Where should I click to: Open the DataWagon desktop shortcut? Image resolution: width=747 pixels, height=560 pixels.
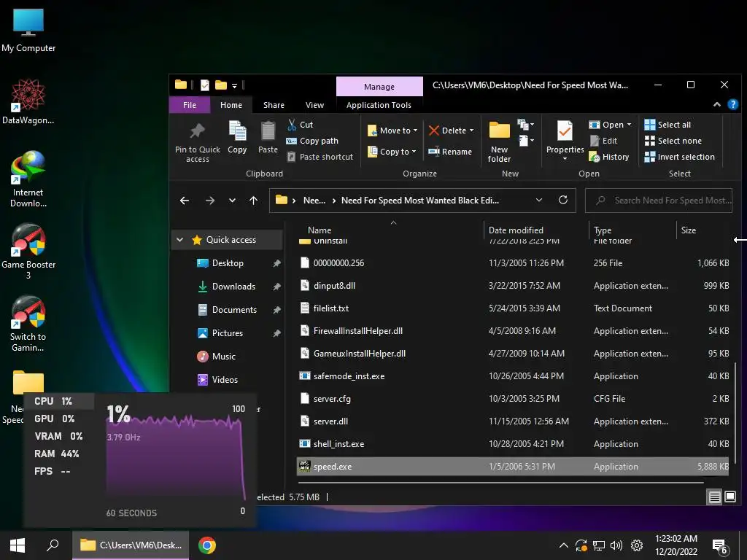pyautogui.click(x=28, y=102)
